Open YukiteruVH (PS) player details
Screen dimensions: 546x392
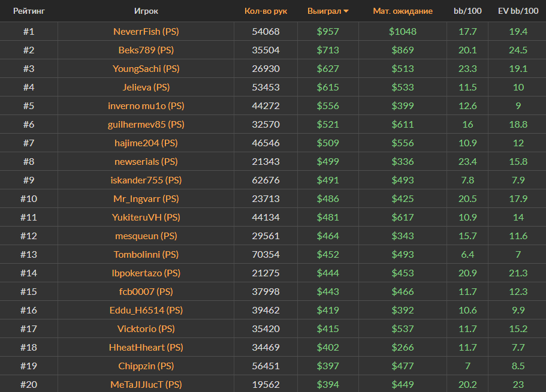(146, 217)
